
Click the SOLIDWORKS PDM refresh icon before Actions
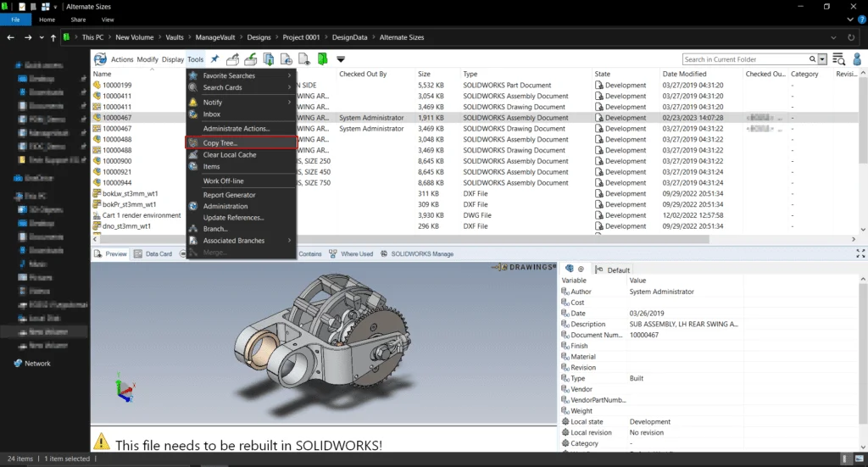pyautogui.click(x=100, y=58)
